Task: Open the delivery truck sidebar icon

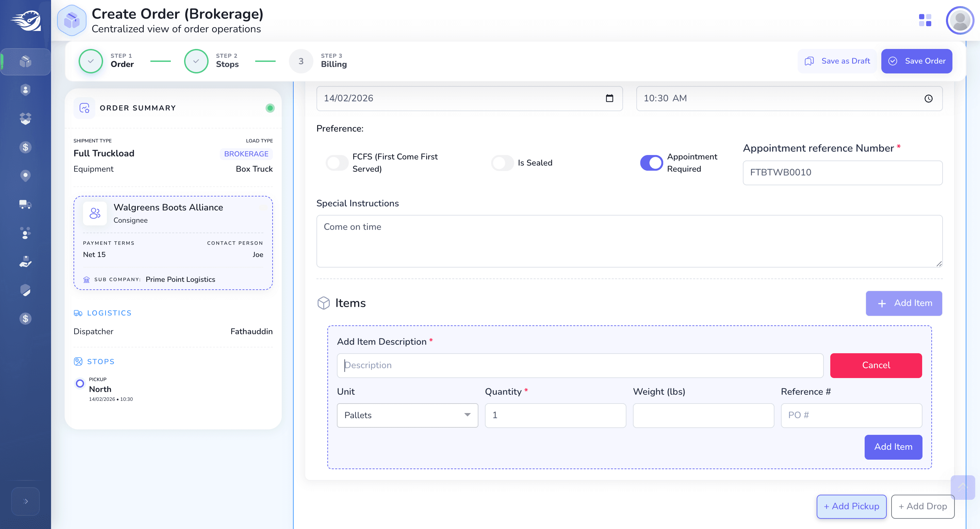Action: click(x=25, y=204)
